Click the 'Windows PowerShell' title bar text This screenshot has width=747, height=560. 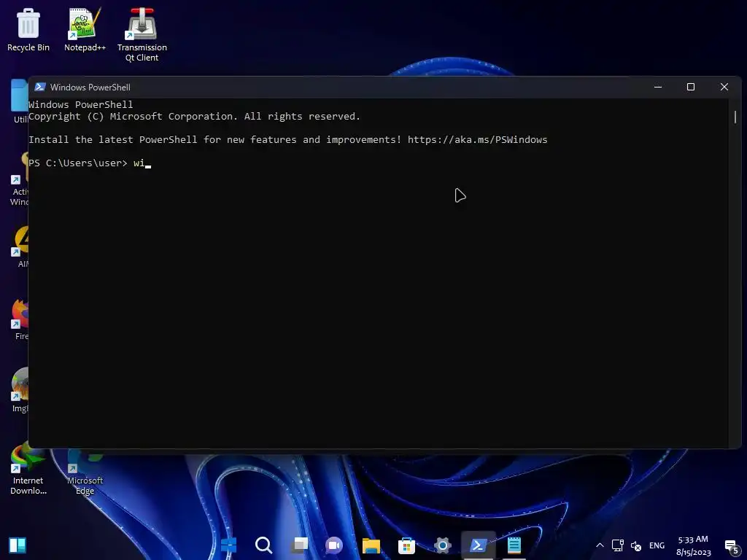pyautogui.click(x=90, y=87)
